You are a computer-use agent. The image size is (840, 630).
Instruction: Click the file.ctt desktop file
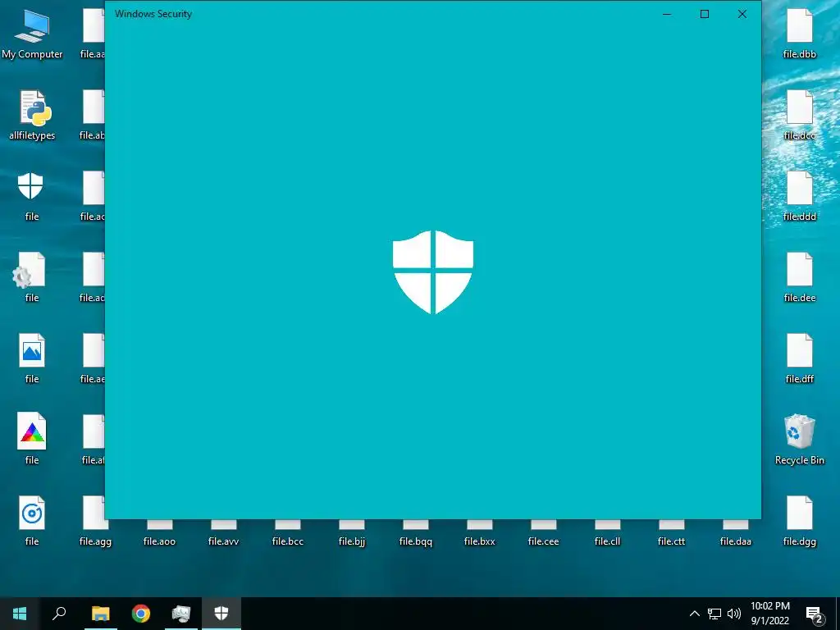pos(671,535)
